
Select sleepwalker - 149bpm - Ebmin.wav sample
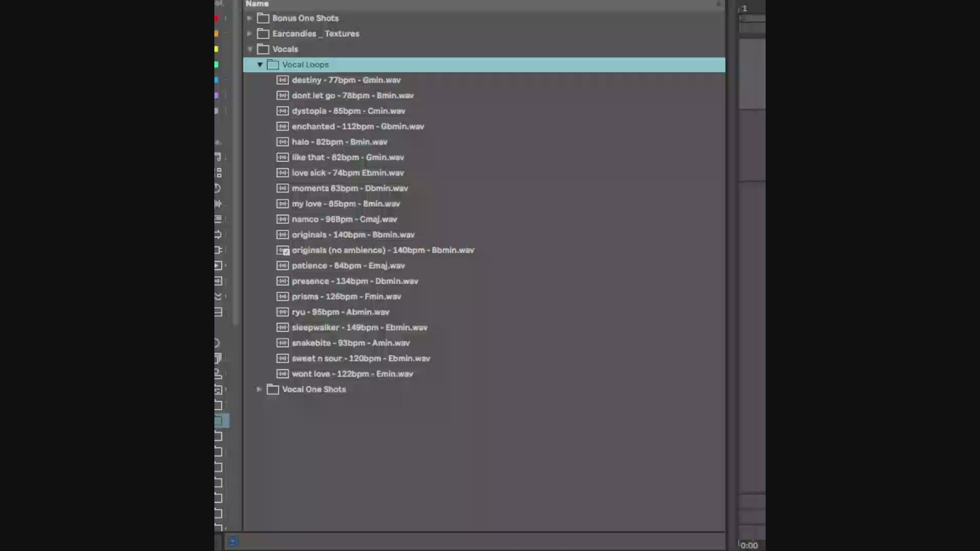359,328
